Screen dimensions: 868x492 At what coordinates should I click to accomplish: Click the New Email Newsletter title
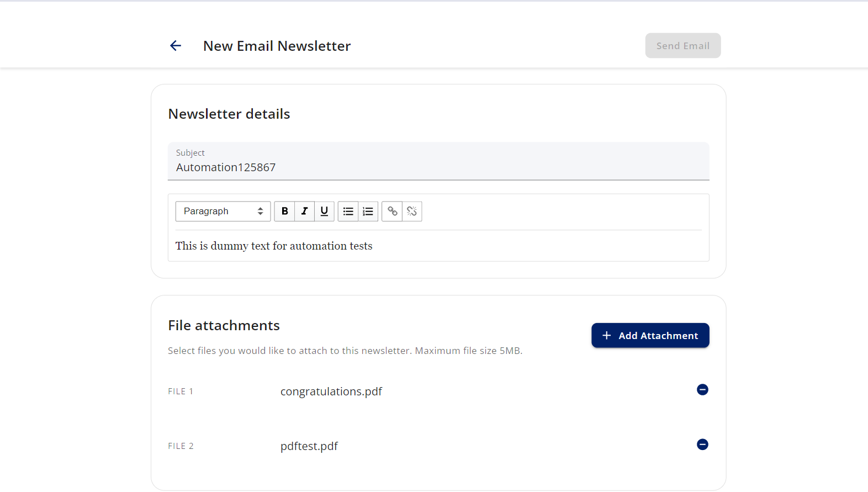pyautogui.click(x=277, y=46)
